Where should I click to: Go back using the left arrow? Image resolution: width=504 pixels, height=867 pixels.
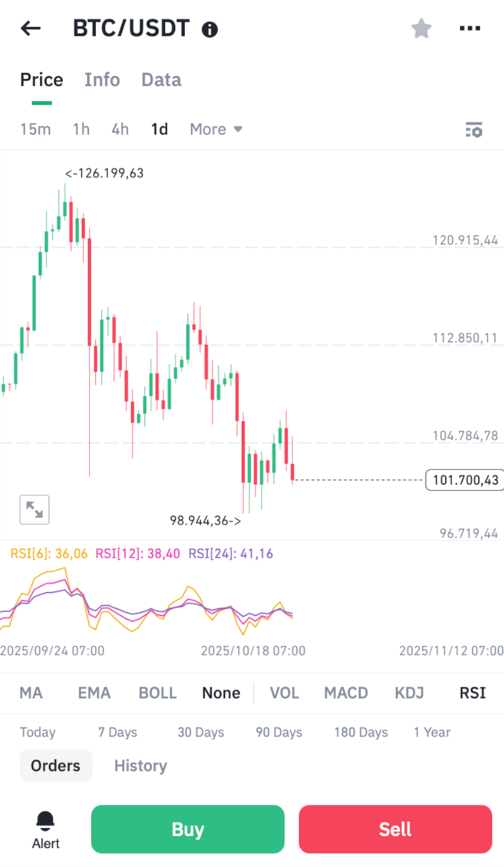point(31,29)
